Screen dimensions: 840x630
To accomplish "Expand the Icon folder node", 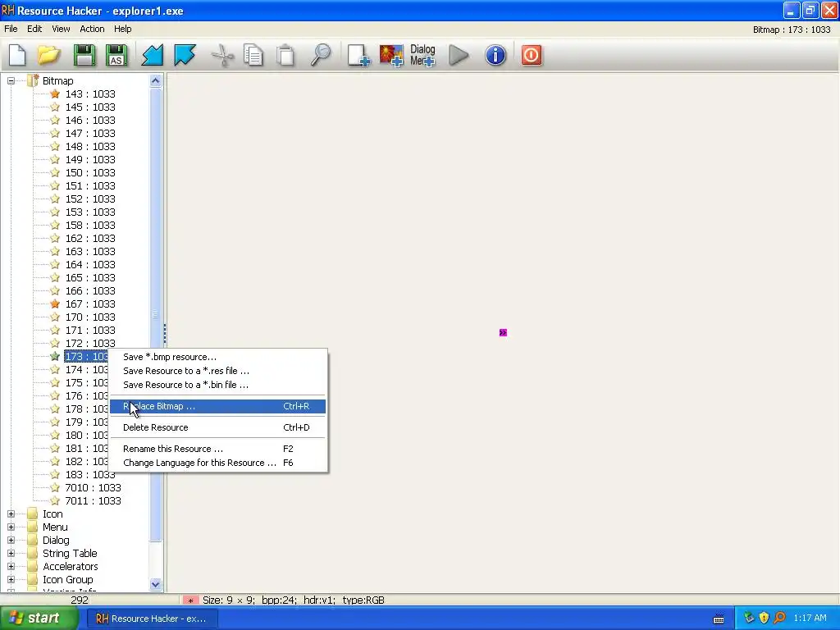I will coord(11,514).
